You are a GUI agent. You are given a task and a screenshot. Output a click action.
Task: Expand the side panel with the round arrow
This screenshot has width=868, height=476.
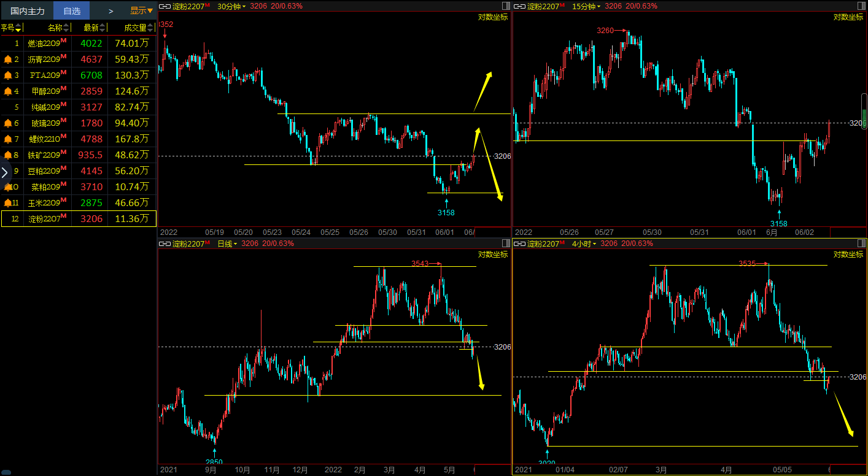5,172
